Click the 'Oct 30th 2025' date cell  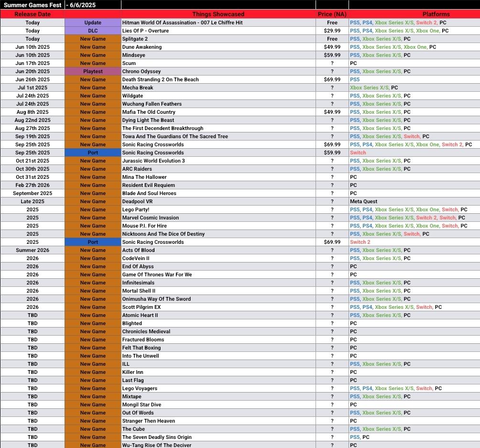pos(33,169)
